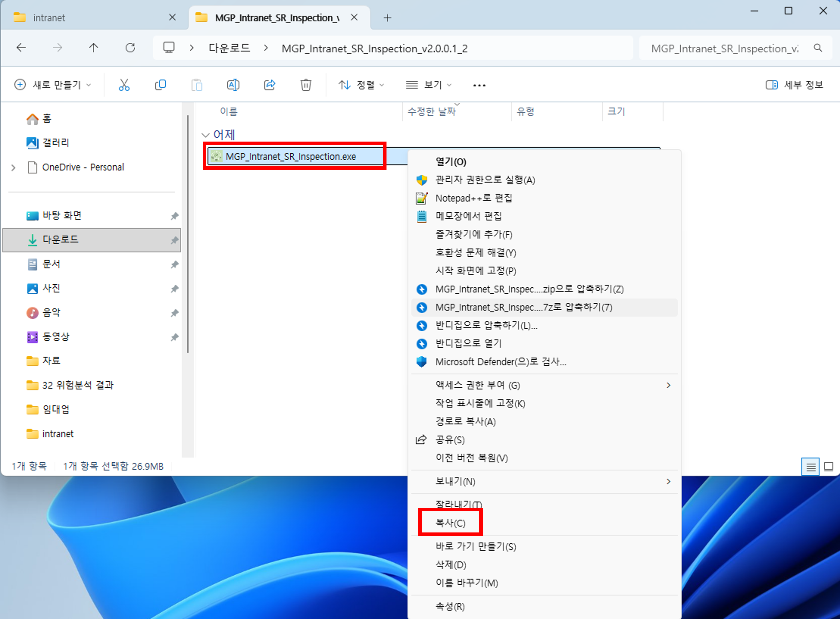The image size is (840, 619).
Task: Open the 세부 정보 details pane
Action: (794, 85)
